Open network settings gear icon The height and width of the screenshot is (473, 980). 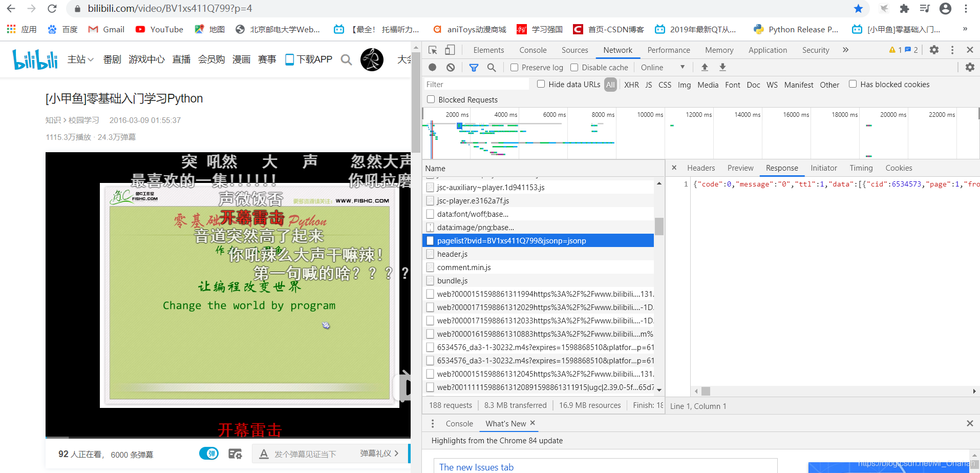(x=970, y=67)
